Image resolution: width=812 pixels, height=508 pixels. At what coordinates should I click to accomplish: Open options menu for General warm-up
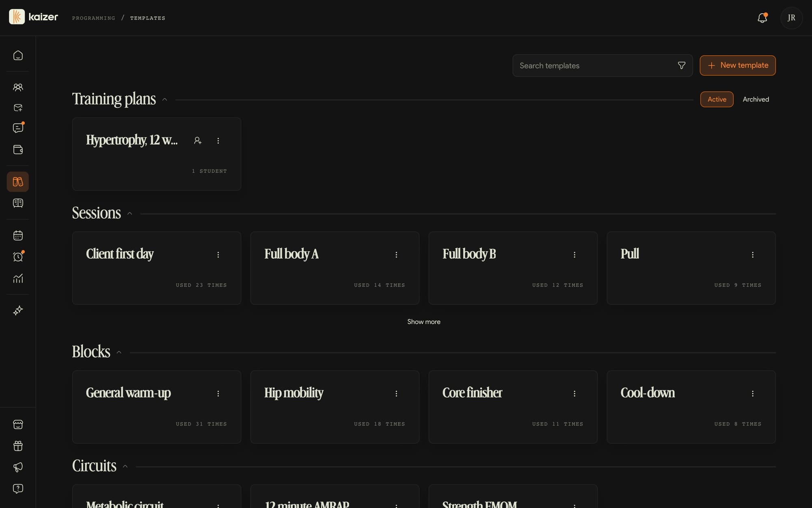(218, 394)
